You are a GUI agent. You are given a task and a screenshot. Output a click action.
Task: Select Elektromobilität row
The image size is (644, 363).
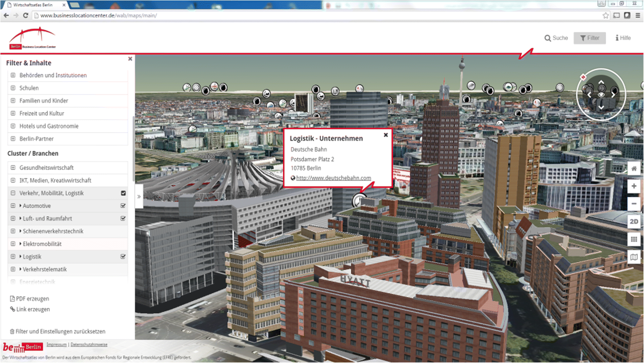(68, 244)
